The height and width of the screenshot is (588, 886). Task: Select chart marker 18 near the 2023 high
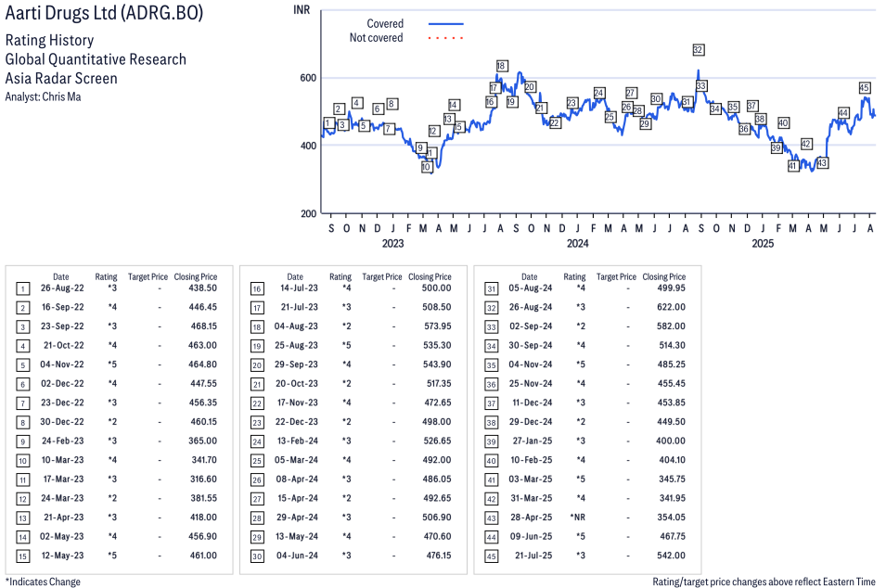click(x=501, y=66)
